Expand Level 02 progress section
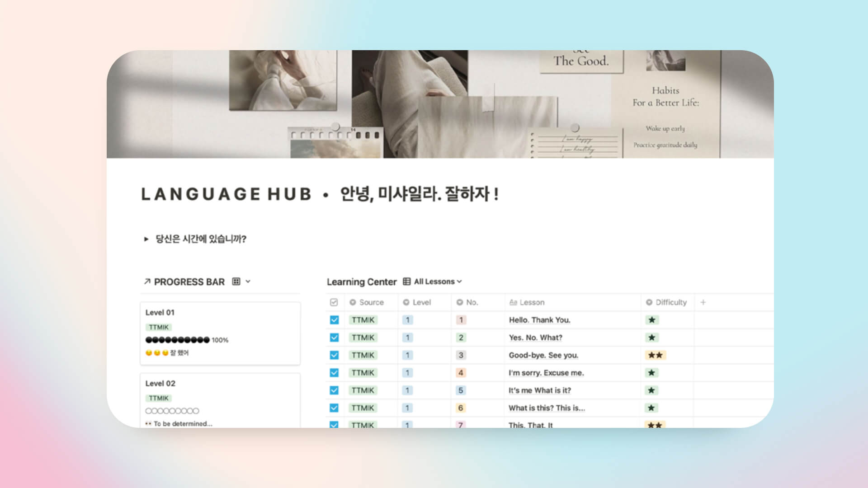The image size is (868, 488). 161,383
